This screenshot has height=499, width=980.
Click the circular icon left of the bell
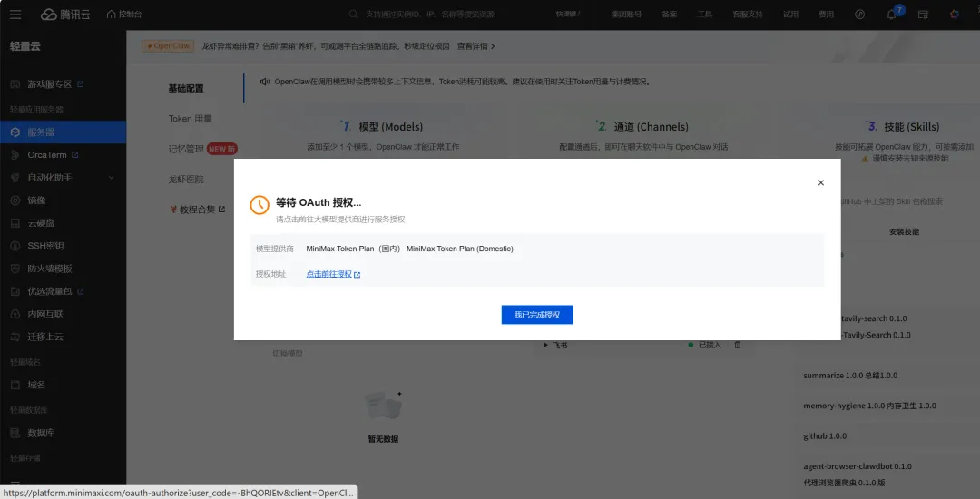click(x=860, y=15)
